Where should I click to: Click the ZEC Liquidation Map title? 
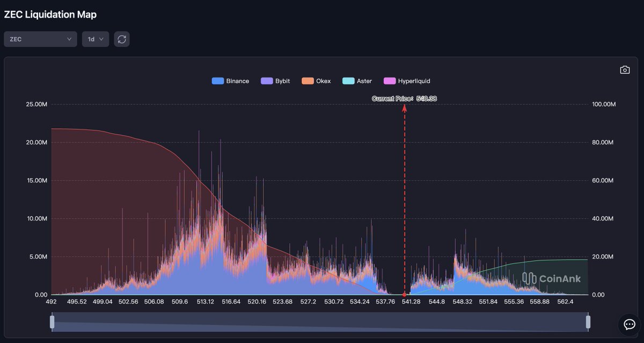(x=50, y=15)
